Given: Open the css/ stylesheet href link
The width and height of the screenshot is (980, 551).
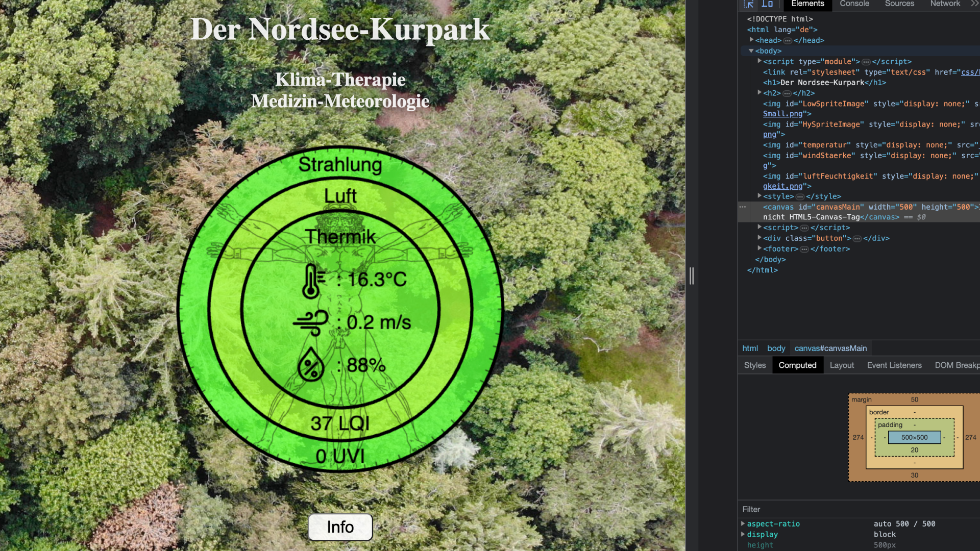Looking at the screenshot, I should click(x=970, y=72).
